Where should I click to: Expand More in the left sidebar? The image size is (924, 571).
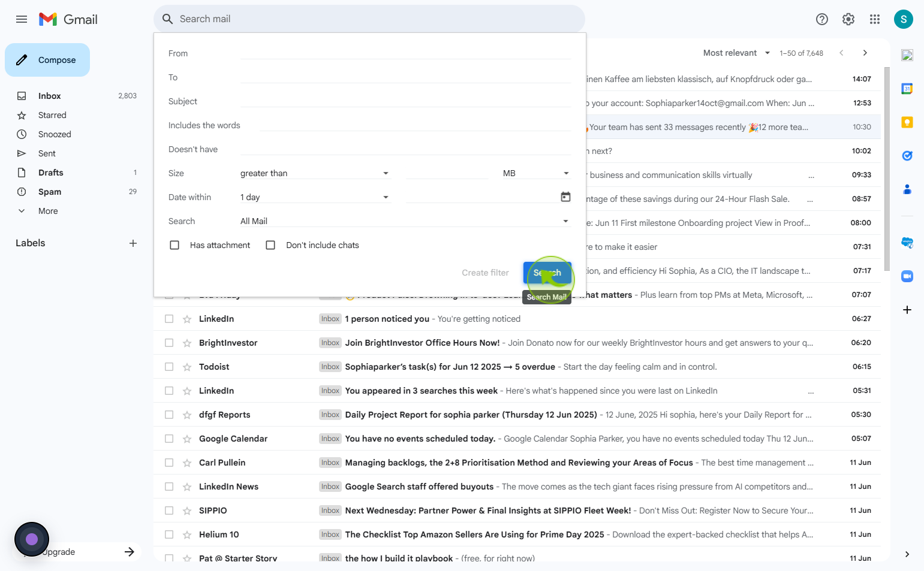[48, 211]
